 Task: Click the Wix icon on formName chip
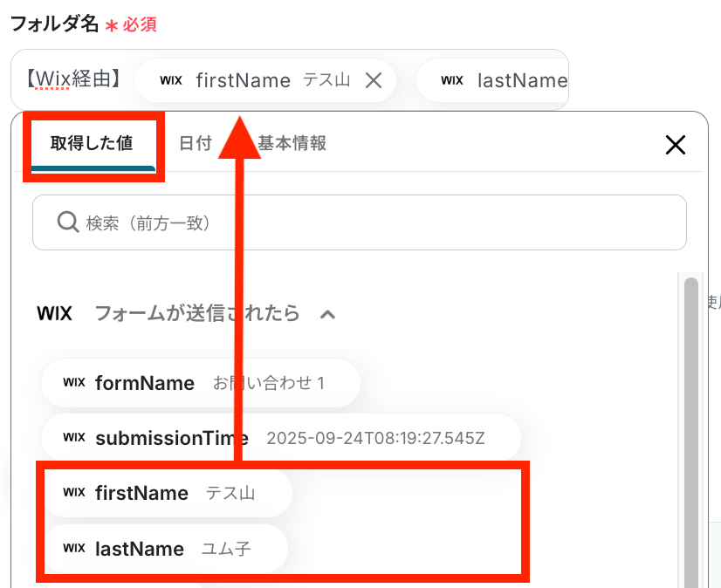click(x=74, y=382)
